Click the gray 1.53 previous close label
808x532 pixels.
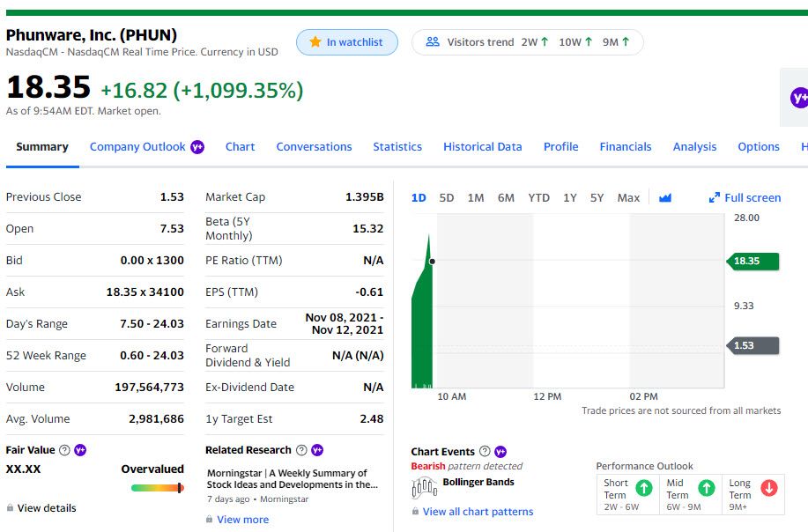coord(752,345)
